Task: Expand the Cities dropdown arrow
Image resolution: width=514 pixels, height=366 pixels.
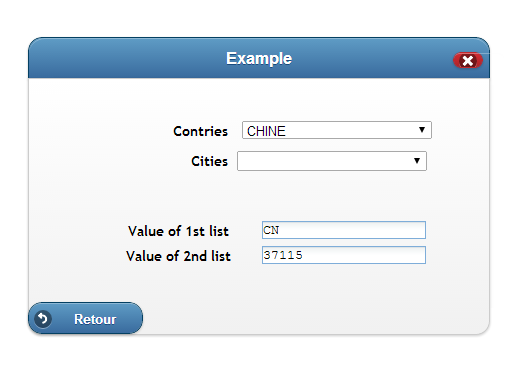Action: [x=417, y=161]
